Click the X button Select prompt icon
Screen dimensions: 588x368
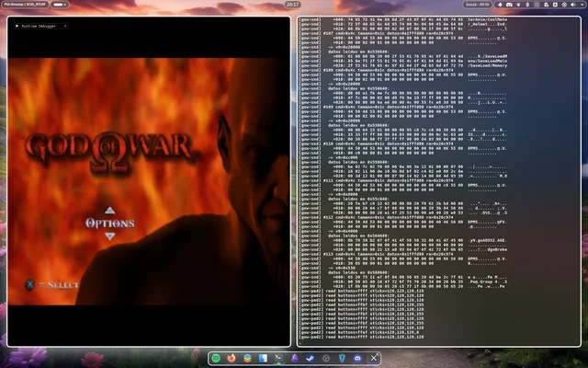click(x=30, y=284)
